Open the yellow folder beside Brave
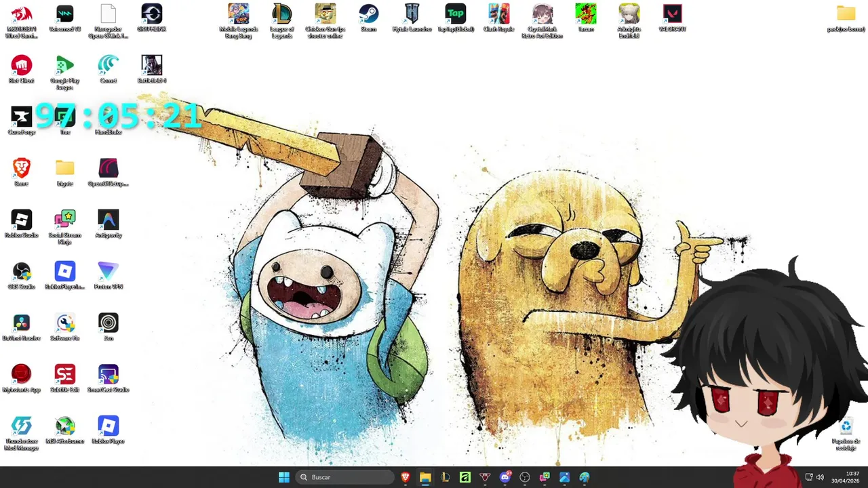Screen dimensions: 868x488 pos(64,174)
